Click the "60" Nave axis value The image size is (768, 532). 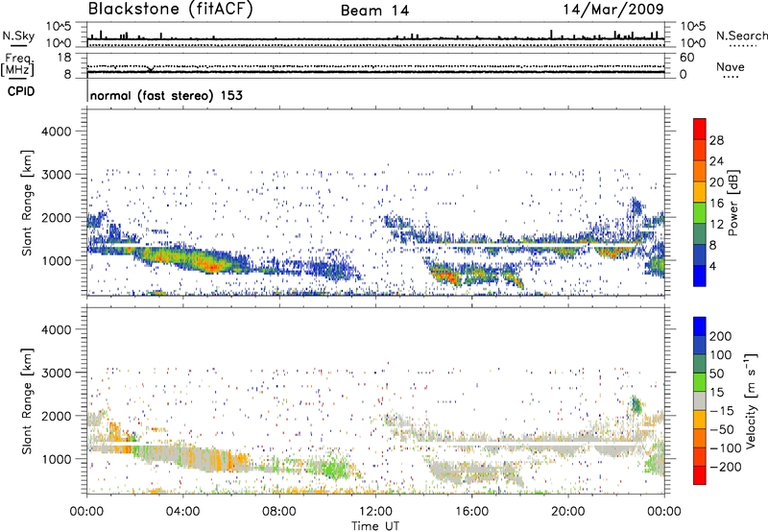(687, 58)
